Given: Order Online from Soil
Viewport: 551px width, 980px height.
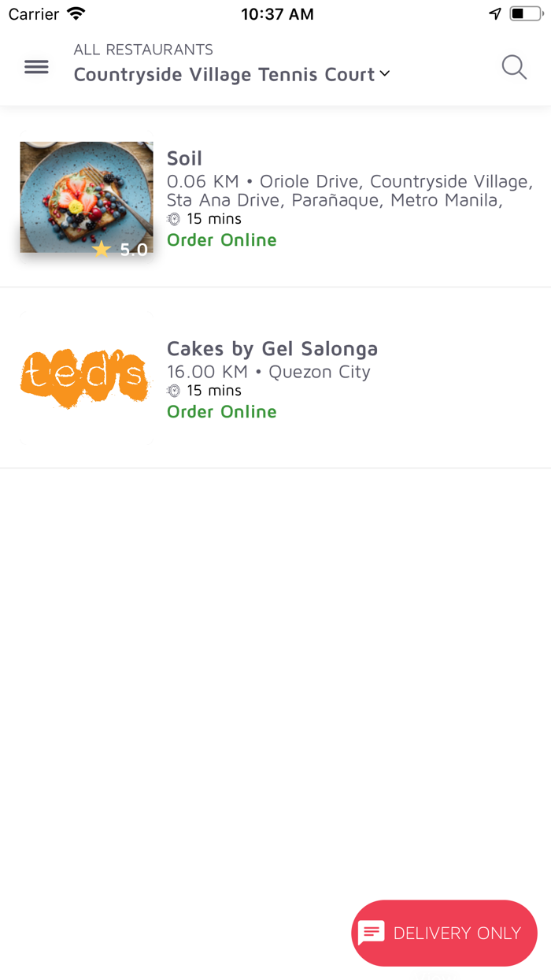Looking at the screenshot, I should coord(221,239).
